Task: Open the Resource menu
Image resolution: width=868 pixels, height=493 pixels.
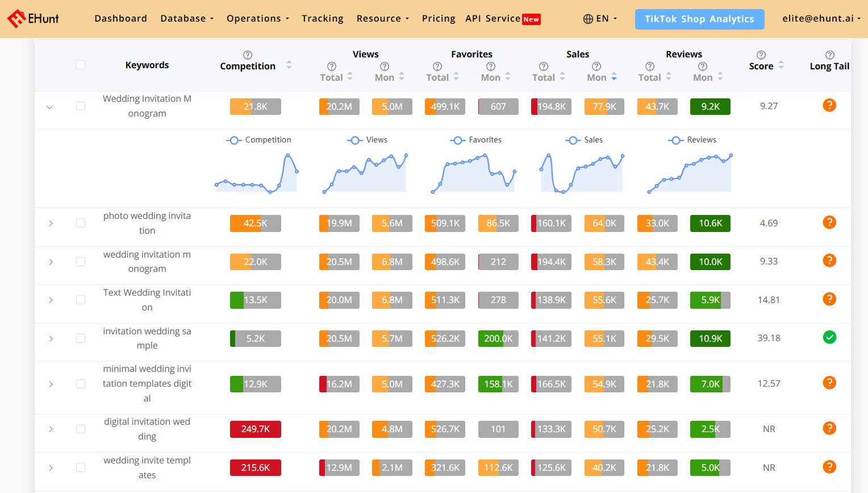Action: (x=383, y=19)
